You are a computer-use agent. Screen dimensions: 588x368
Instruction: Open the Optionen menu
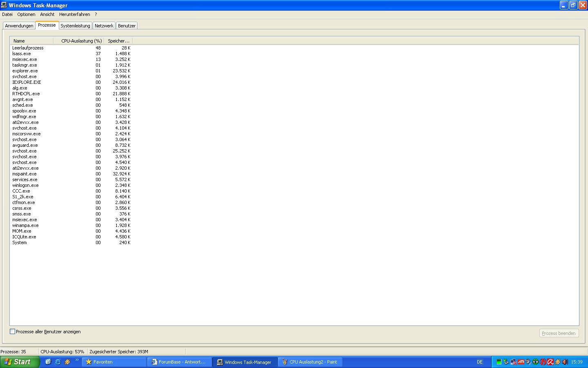(x=26, y=14)
